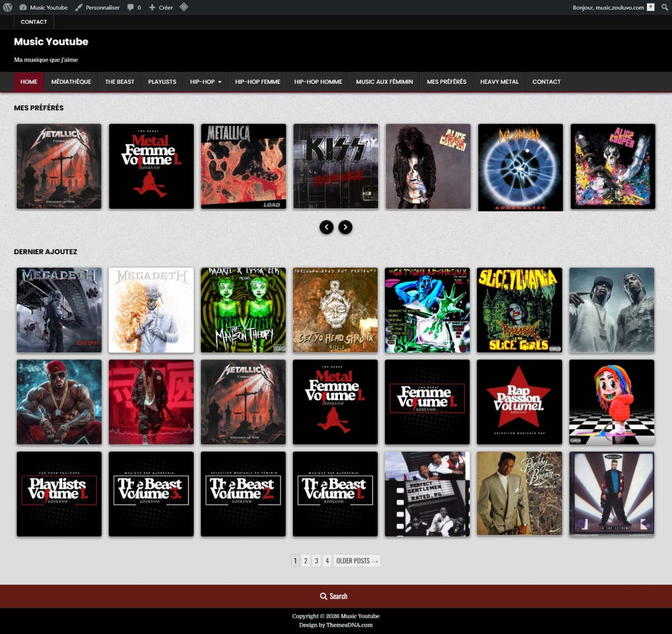Open the Rap Passion Volume 1 cover

click(x=519, y=402)
